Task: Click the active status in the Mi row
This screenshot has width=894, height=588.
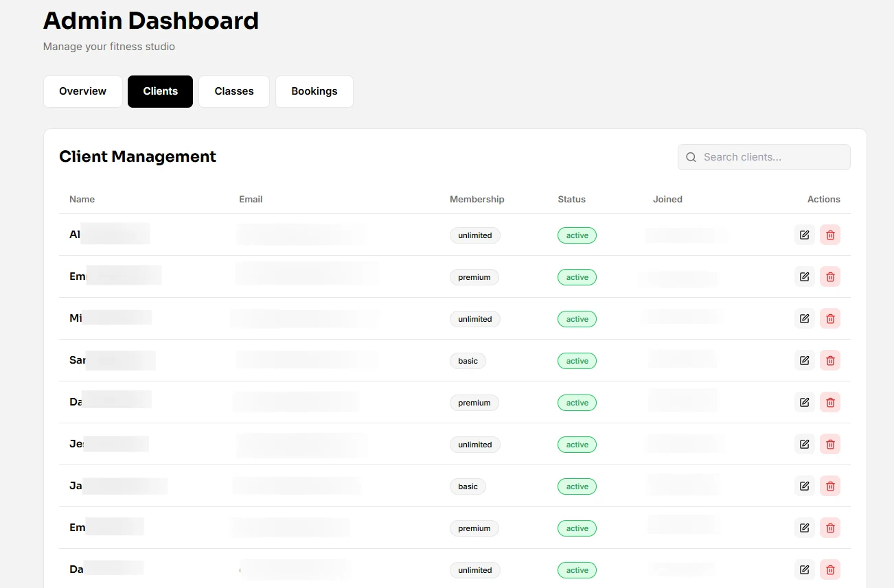Action: pos(577,319)
